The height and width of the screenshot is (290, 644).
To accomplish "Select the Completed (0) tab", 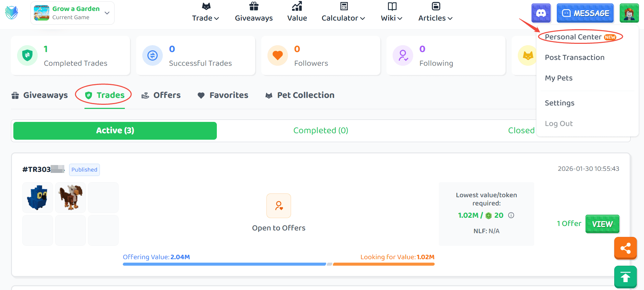I will pos(321,130).
